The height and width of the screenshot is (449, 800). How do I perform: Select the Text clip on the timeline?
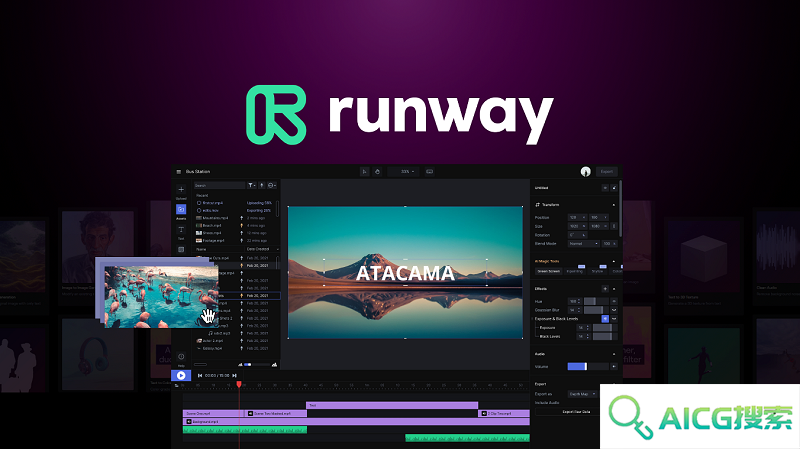point(392,405)
